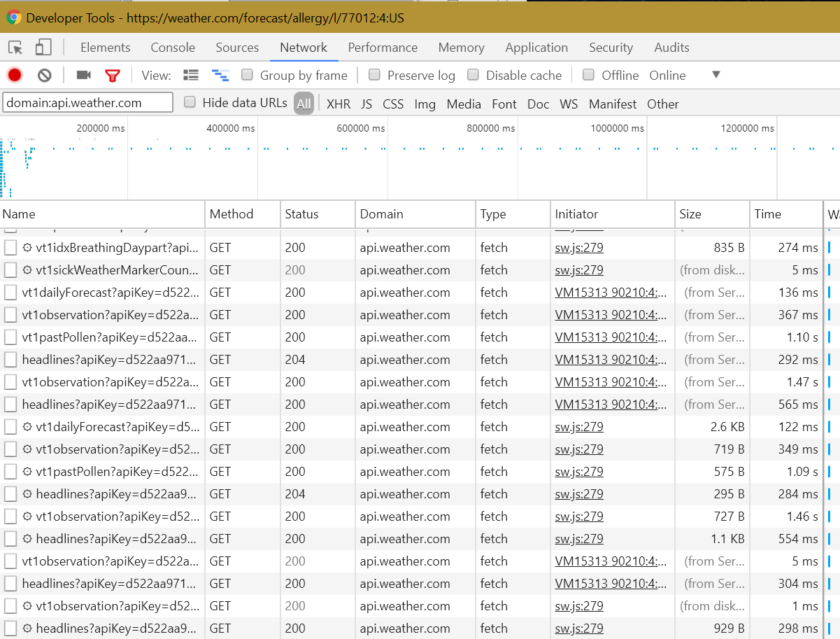The height and width of the screenshot is (639, 840).
Task: Filter requests by Media
Action: click(464, 104)
